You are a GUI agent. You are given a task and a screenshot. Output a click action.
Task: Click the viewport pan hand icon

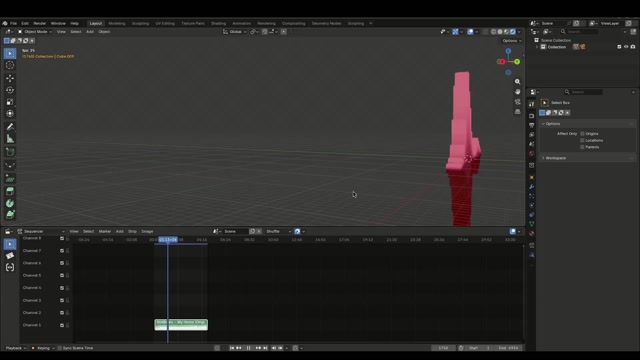[x=518, y=92]
